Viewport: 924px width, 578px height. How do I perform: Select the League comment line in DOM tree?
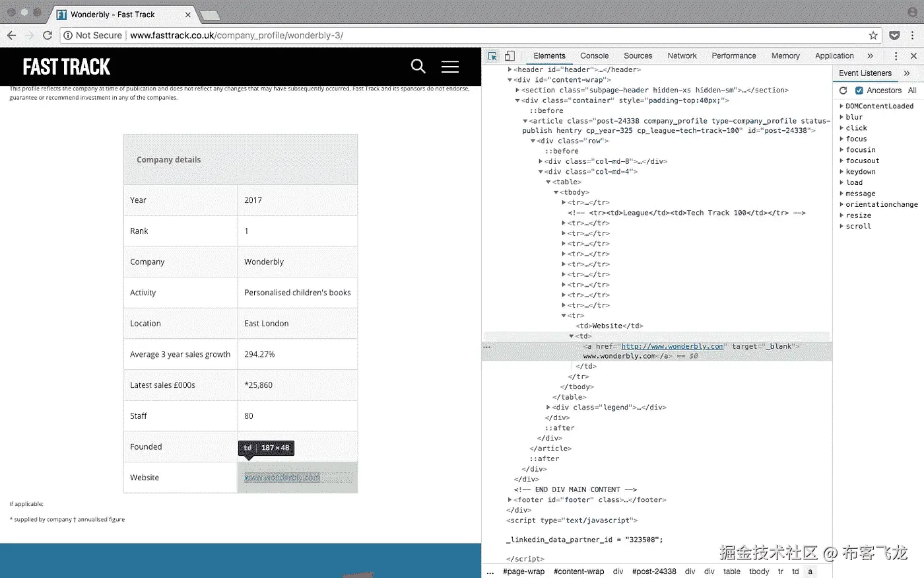[x=686, y=213]
